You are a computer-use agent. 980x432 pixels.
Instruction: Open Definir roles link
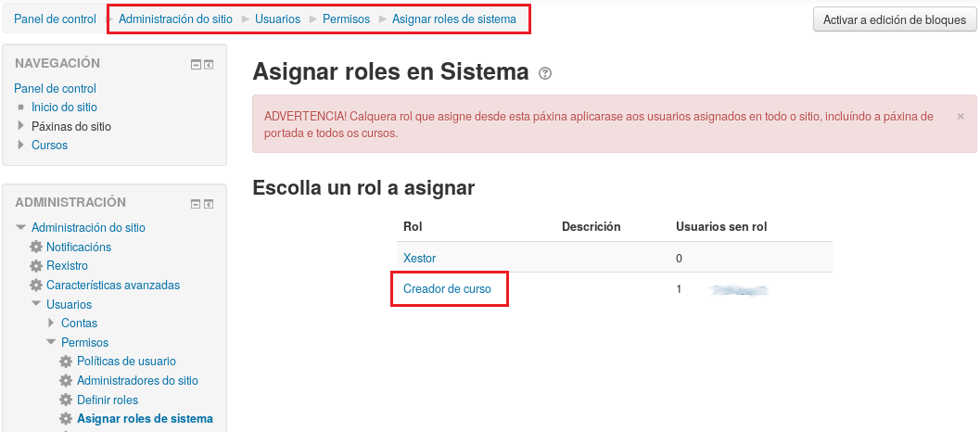108,400
